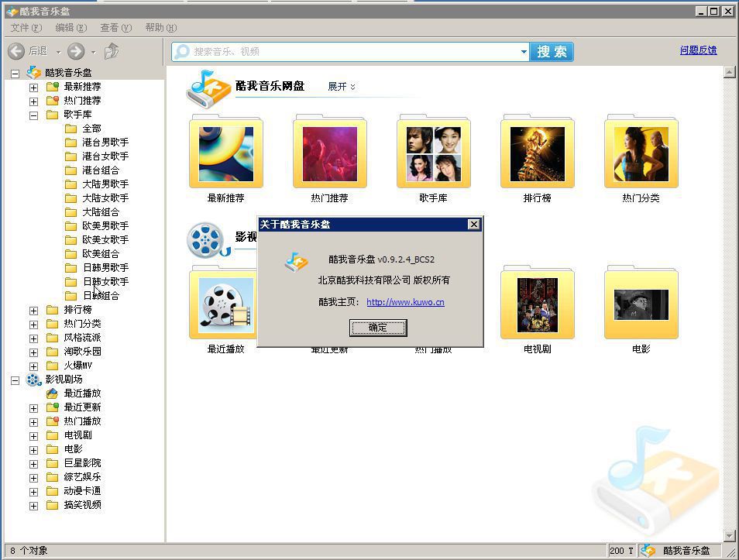
Task: Select 日韩男歌手 in the tree
Action: point(105,268)
